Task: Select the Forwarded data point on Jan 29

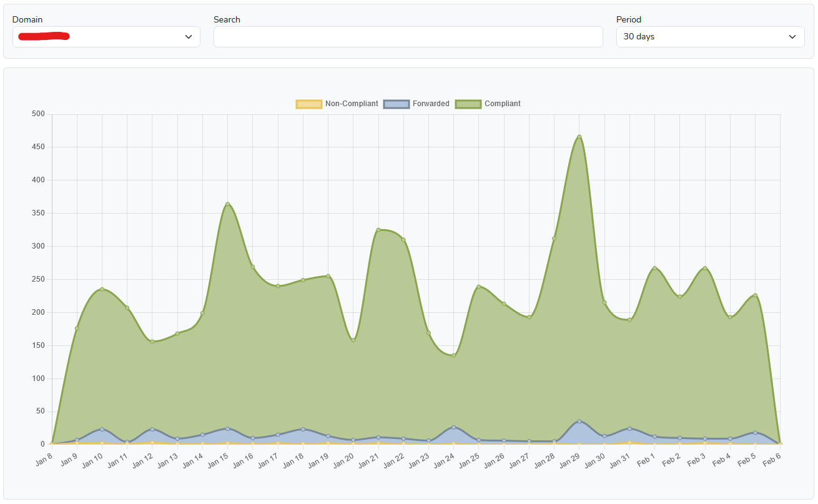Action: 579,422
